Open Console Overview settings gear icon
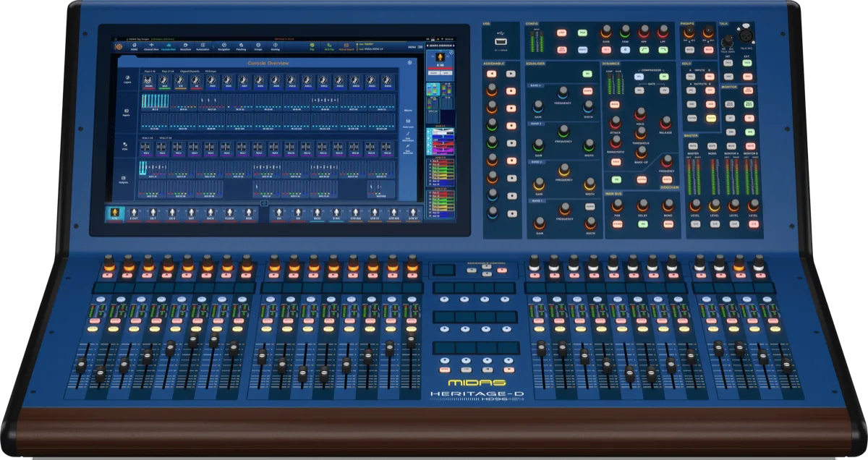Viewport: 868px width, 460px height. pos(409,62)
